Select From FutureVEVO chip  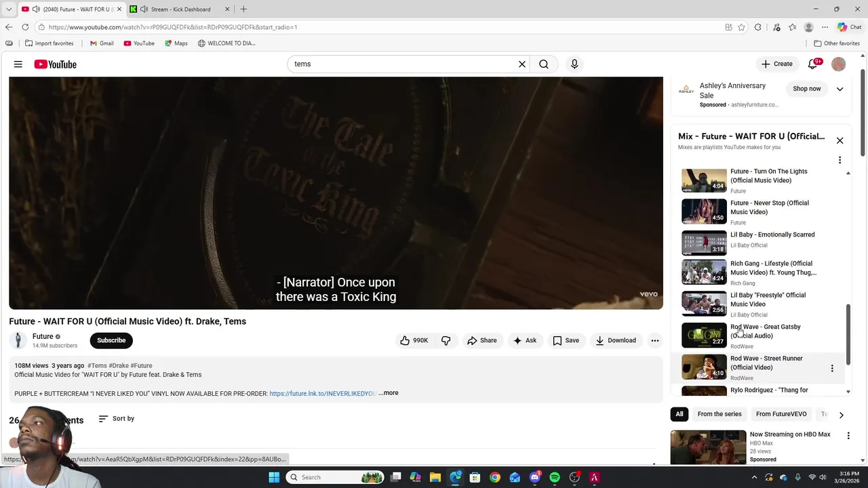tap(781, 414)
